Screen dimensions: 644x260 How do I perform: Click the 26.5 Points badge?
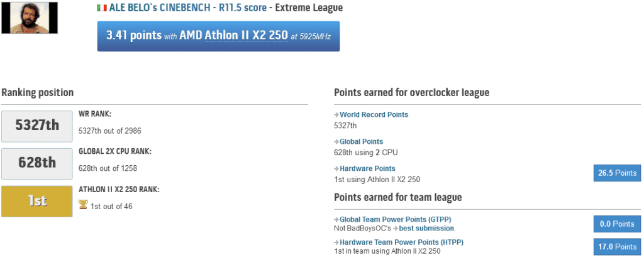618,173
